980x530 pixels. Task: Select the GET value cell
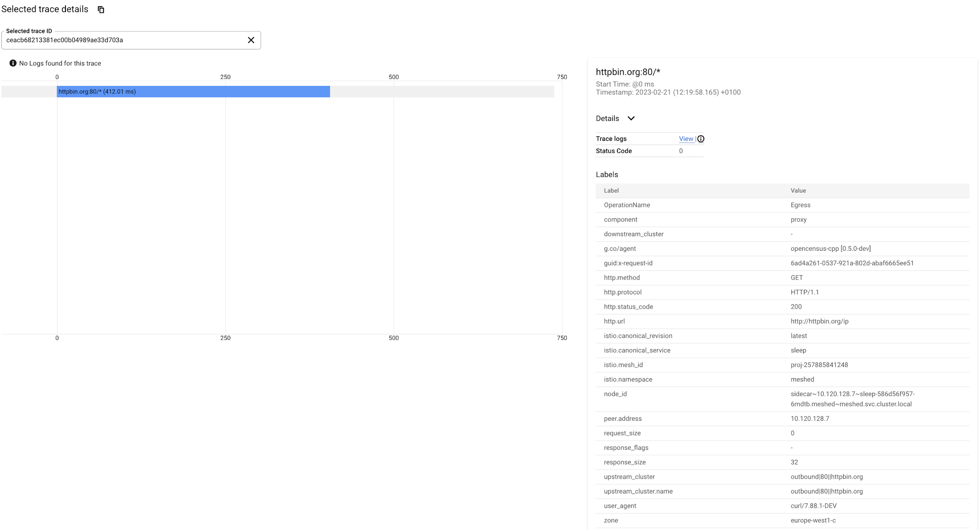click(x=797, y=278)
